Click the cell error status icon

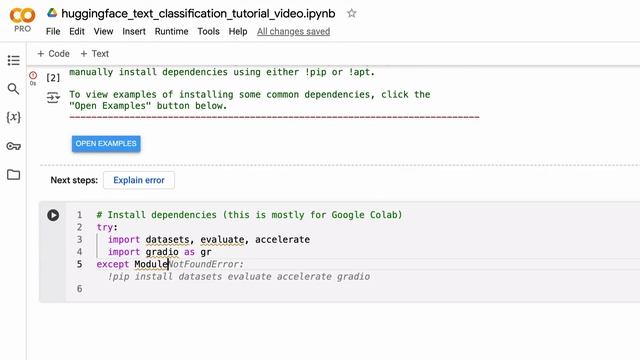pos(33,76)
